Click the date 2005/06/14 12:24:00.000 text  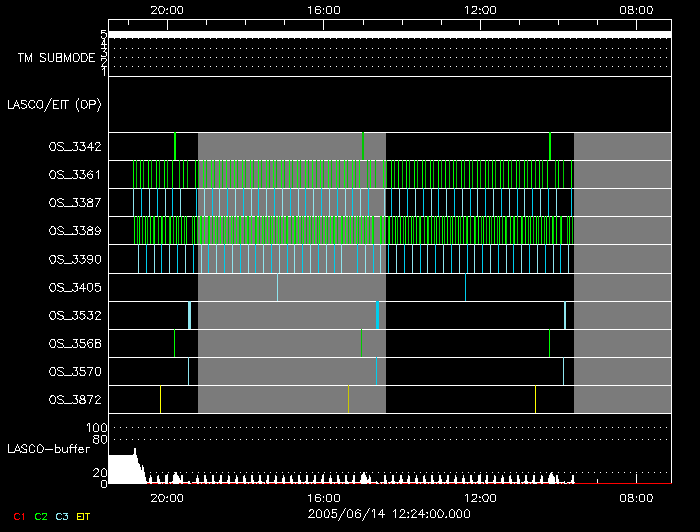coord(389,514)
